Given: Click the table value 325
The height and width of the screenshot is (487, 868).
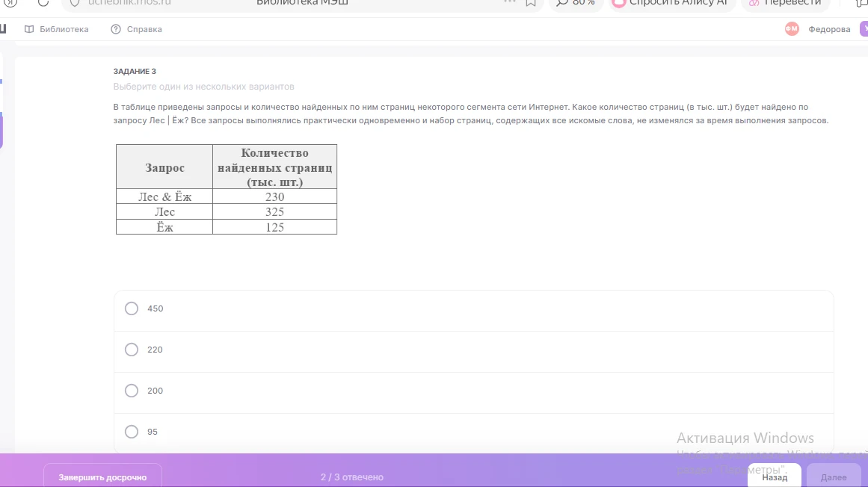Looking at the screenshot, I should tap(274, 211).
